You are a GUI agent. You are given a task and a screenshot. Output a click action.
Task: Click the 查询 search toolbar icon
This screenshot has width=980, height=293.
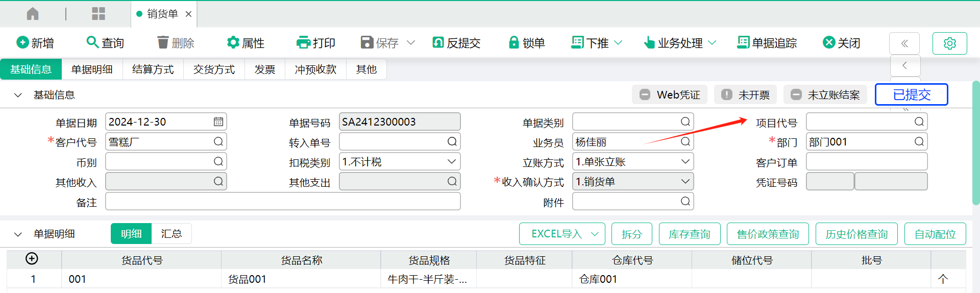pyautogui.click(x=92, y=42)
